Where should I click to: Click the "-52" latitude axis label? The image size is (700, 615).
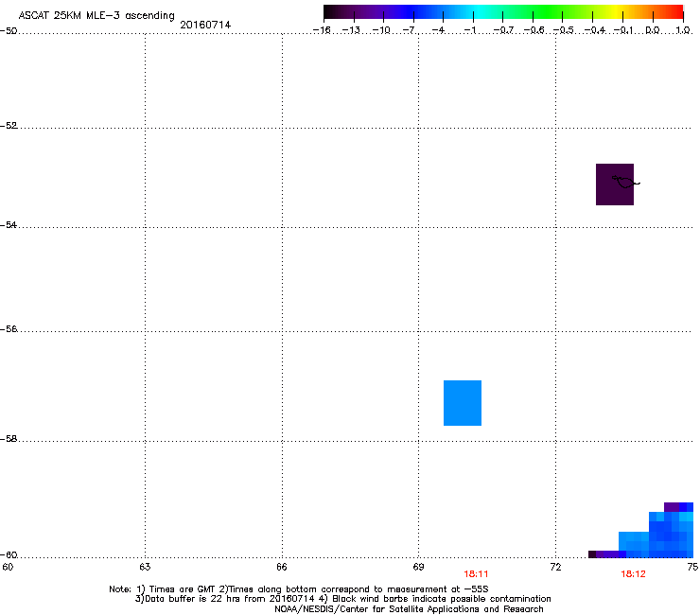pyautogui.click(x=9, y=126)
